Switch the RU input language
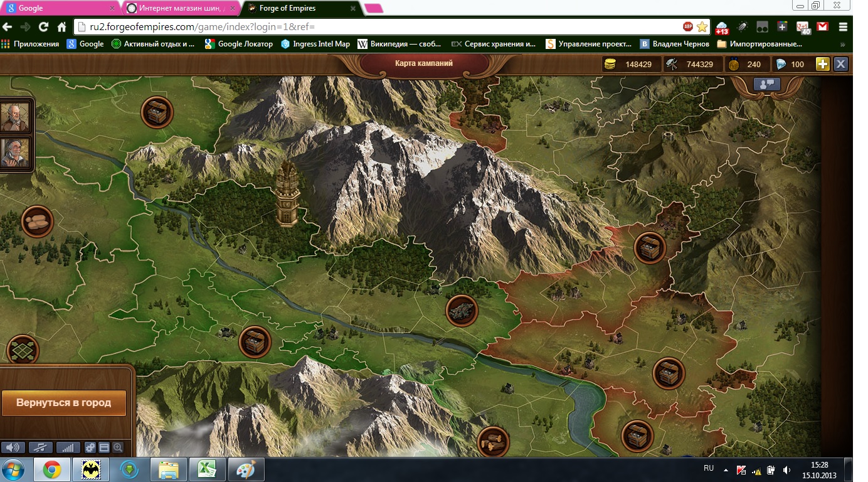 tap(709, 468)
